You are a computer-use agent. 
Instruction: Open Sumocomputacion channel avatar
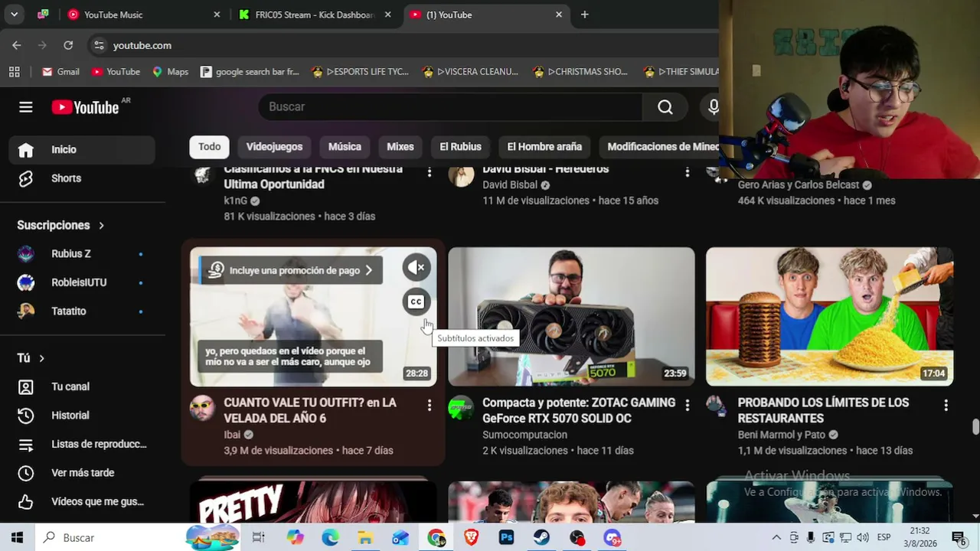(x=461, y=408)
